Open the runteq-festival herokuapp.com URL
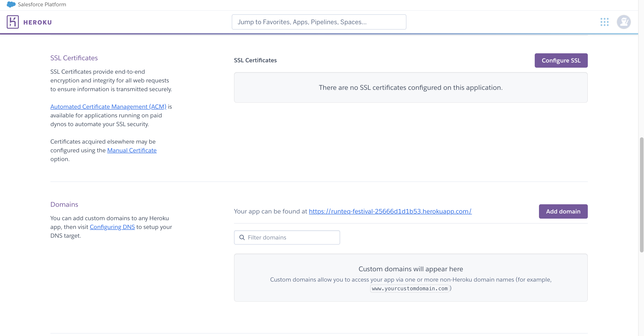 click(390, 211)
